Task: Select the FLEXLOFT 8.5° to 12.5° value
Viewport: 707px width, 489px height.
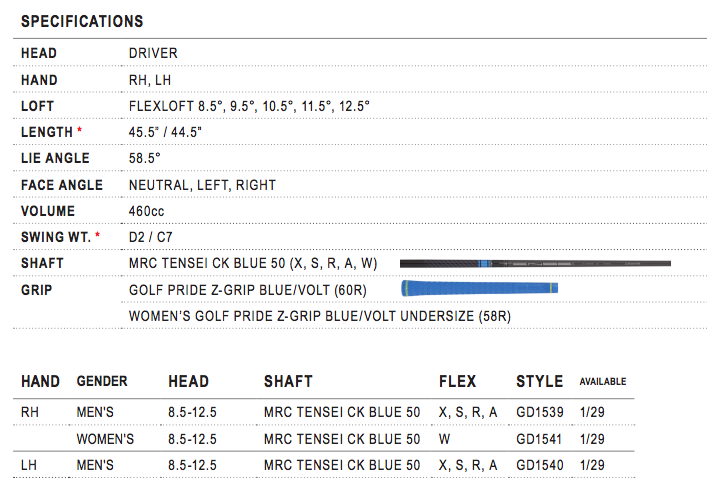Action: 249,106
